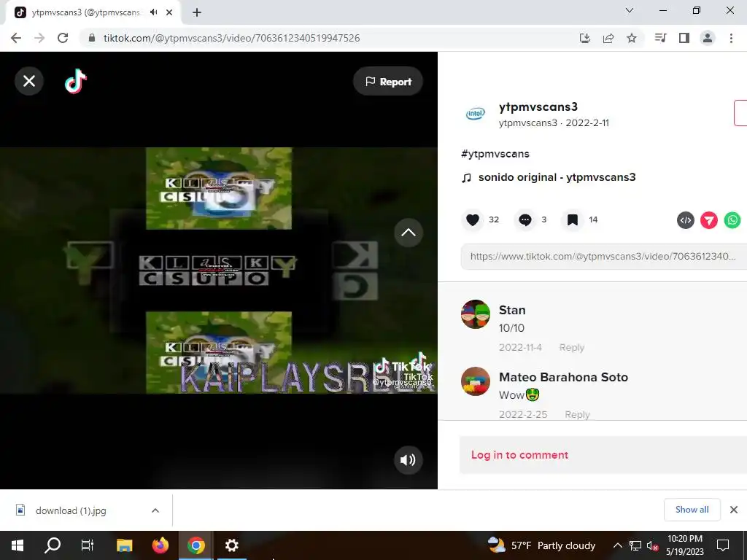Open File Explorer from taskbar
Screen dimensions: 747x560
(124, 545)
